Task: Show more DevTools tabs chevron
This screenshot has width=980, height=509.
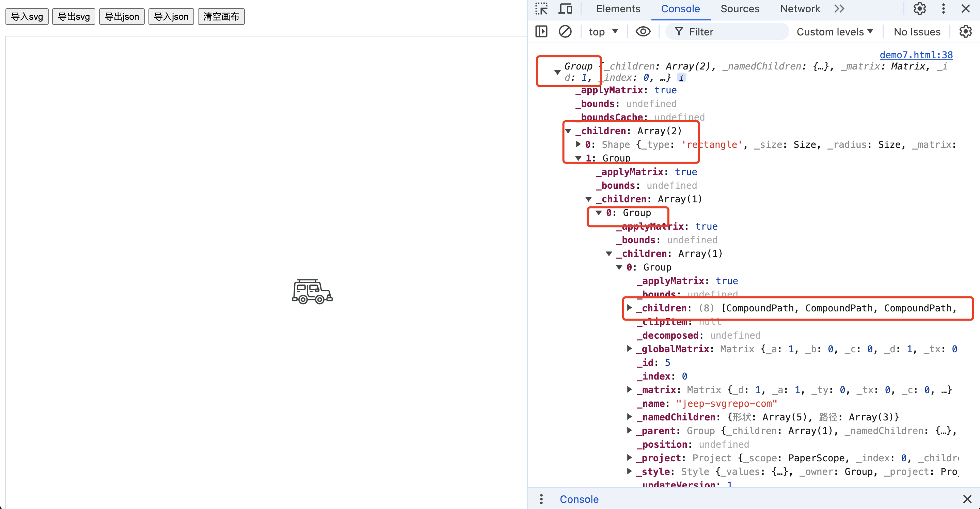Action: click(839, 9)
